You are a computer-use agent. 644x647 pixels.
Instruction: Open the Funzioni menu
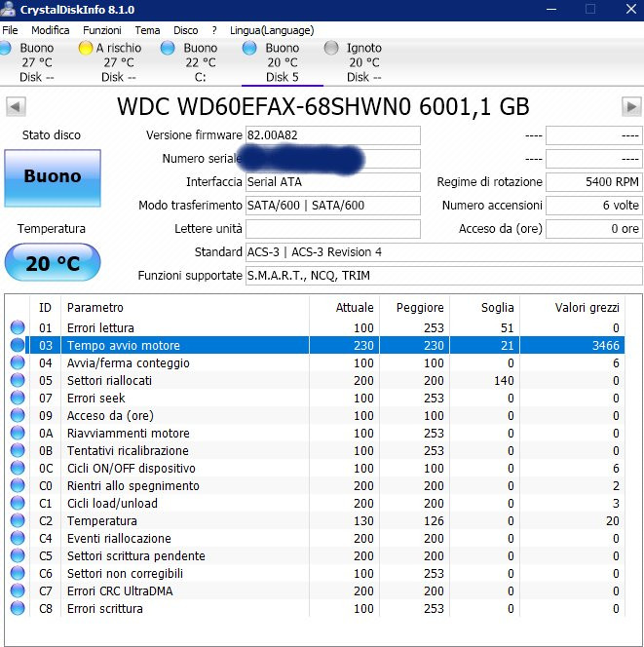click(102, 30)
